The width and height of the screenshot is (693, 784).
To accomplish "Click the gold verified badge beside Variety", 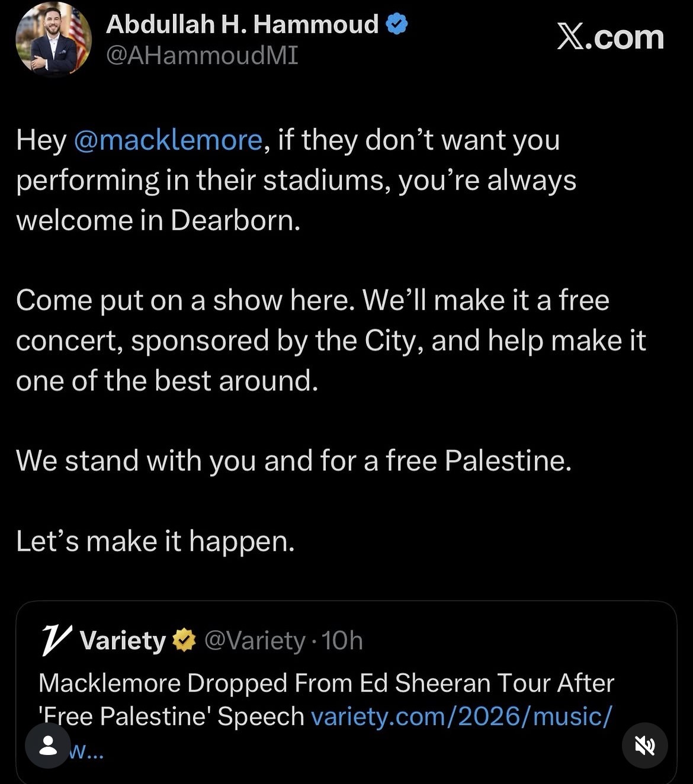I will (184, 640).
